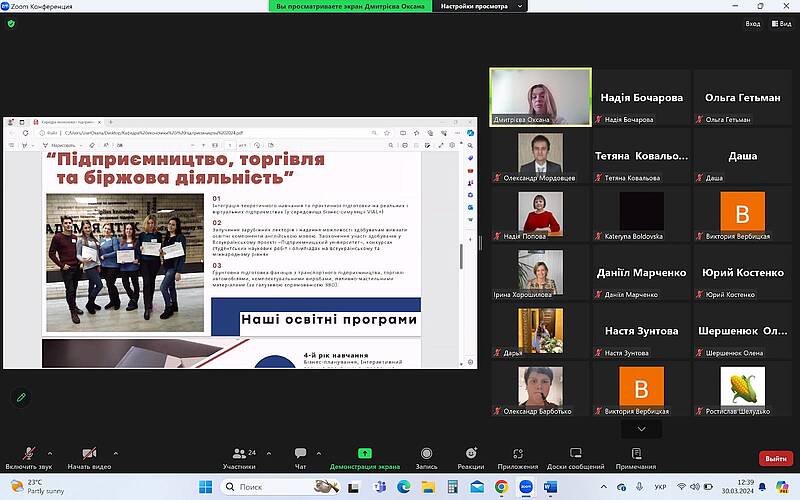Expand video options arrow beside camera
Screen dimensions: 800x500
point(116,452)
